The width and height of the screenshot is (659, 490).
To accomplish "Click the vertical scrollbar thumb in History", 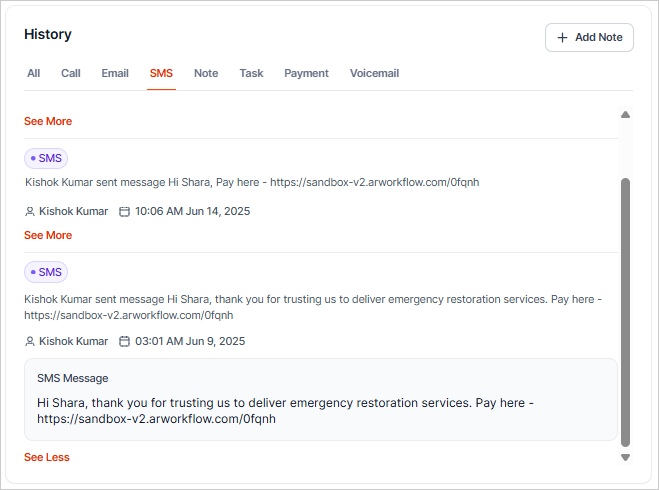I will pyautogui.click(x=626, y=310).
